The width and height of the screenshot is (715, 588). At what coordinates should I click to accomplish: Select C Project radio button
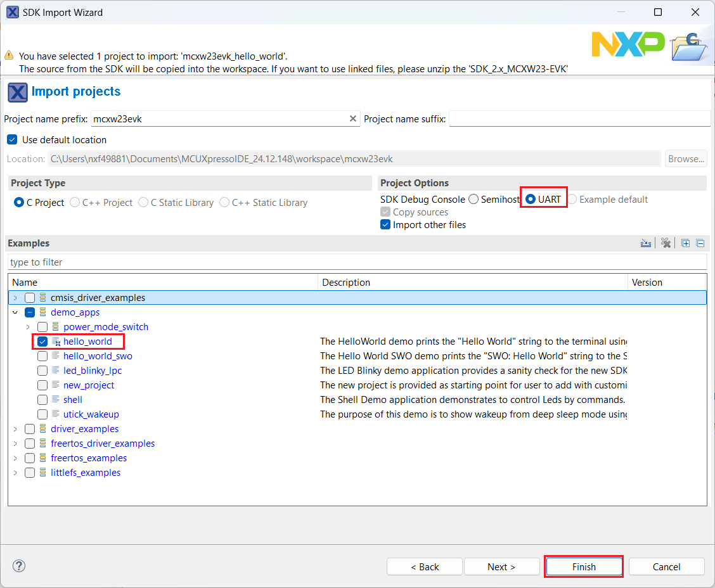coord(18,202)
